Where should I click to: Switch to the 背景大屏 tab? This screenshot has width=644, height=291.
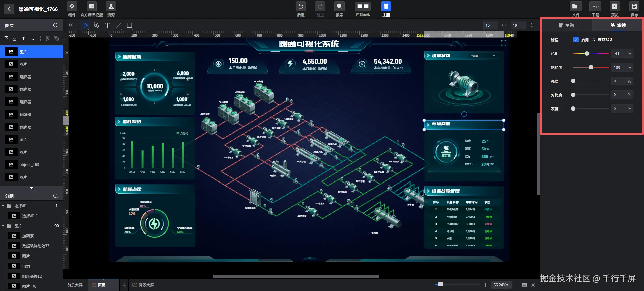[143, 285]
